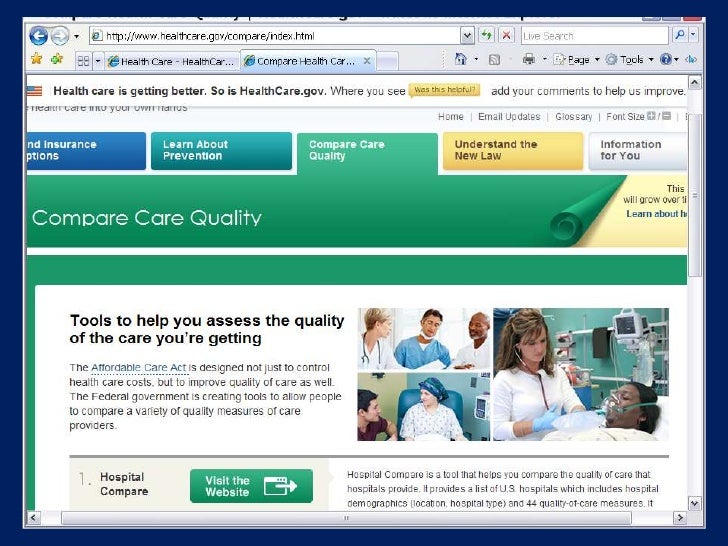Expand the Help dropdown arrow
Screen dimensions: 728x546
tap(676, 59)
